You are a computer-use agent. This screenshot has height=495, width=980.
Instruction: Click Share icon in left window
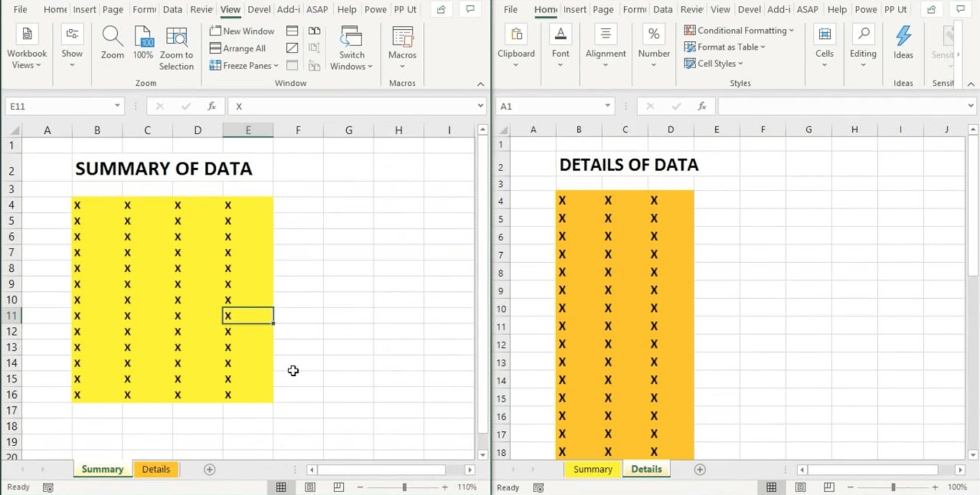[x=441, y=9]
